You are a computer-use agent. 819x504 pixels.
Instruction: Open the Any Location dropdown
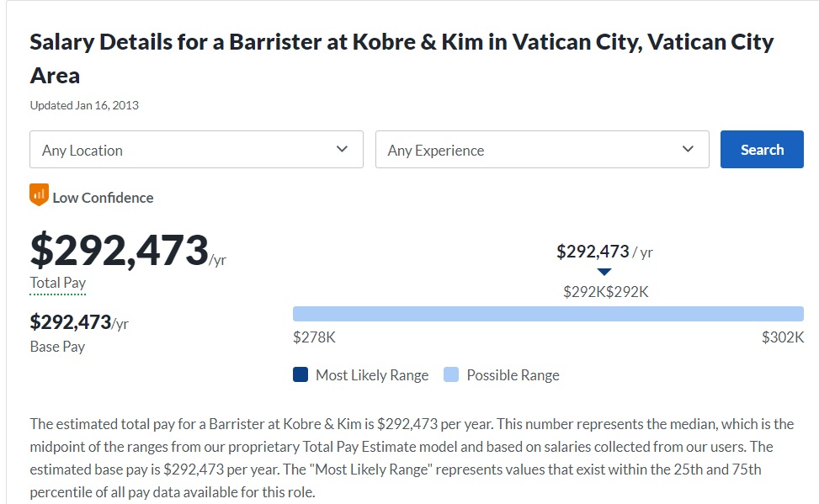pyautogui.click(x=196, y=150)
